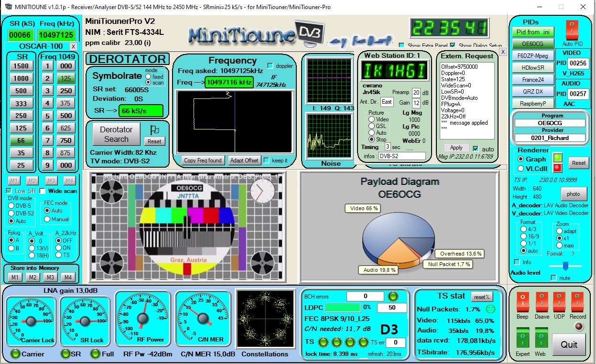The image size is (596, 364).
Task: Close the Extern. Request panel
Action: point(503,52)
